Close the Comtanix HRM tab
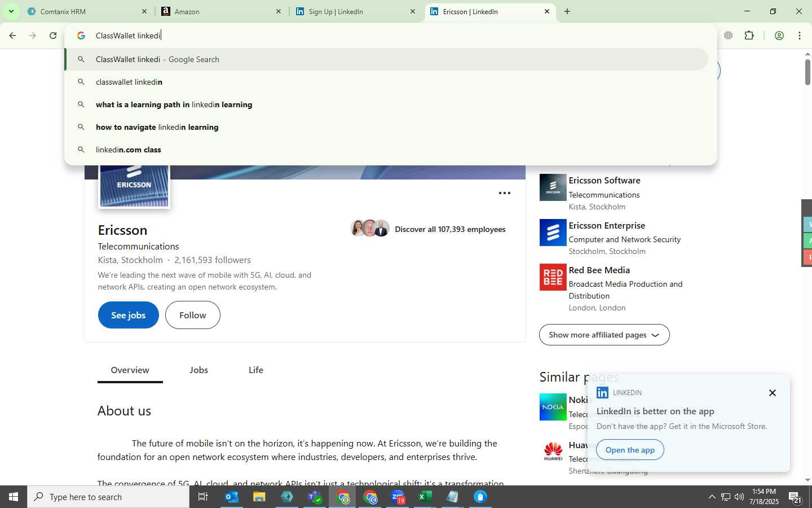Image resolution: width=812 pixels, height=508 pixels. (x=144, y=11)
